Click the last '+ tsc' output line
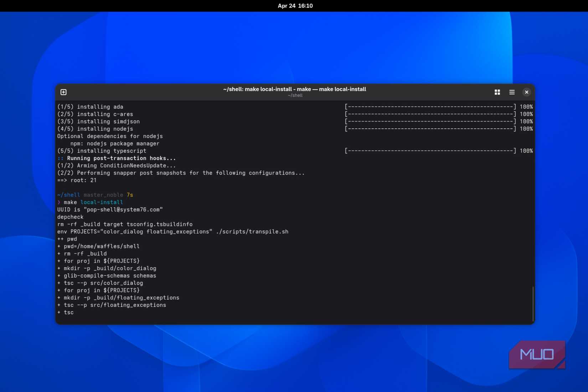This screenshot has height=392, width=588. 66,313
